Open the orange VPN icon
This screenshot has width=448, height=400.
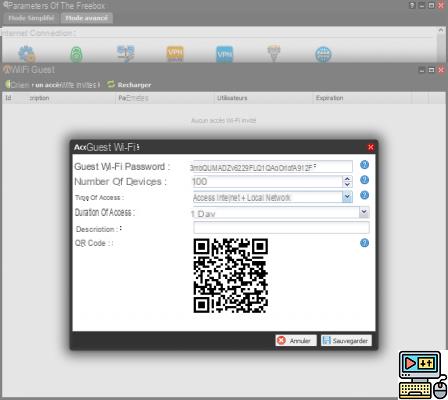[175, 54]
